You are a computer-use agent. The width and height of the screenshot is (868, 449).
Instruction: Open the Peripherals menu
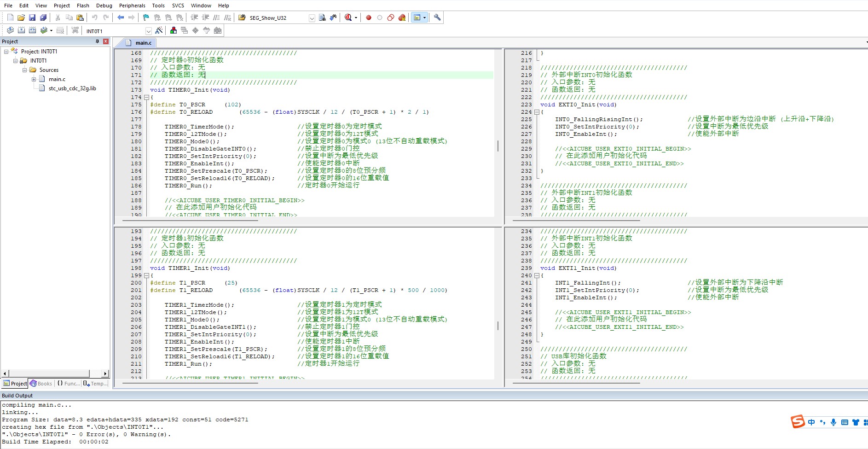point(132,6)
